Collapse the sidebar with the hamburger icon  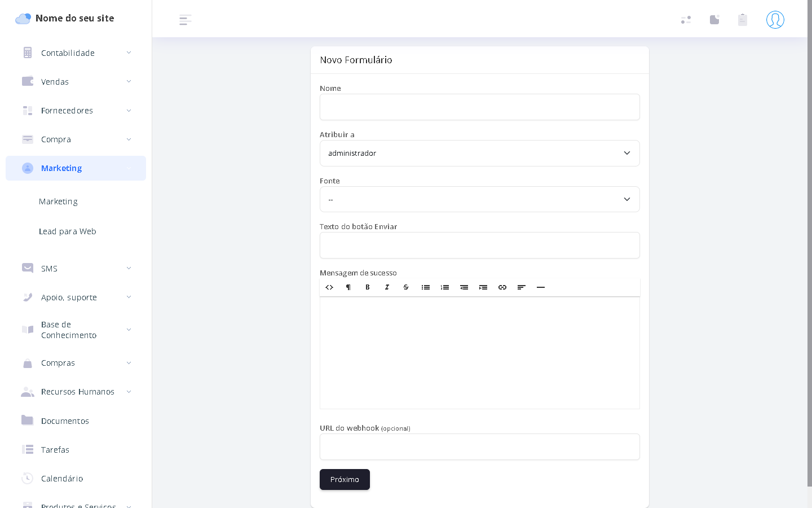pos(186,20)
